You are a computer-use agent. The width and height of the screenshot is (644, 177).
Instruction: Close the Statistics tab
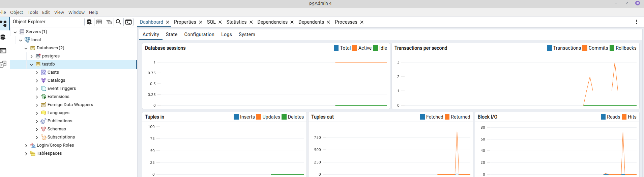pos(251,22)
